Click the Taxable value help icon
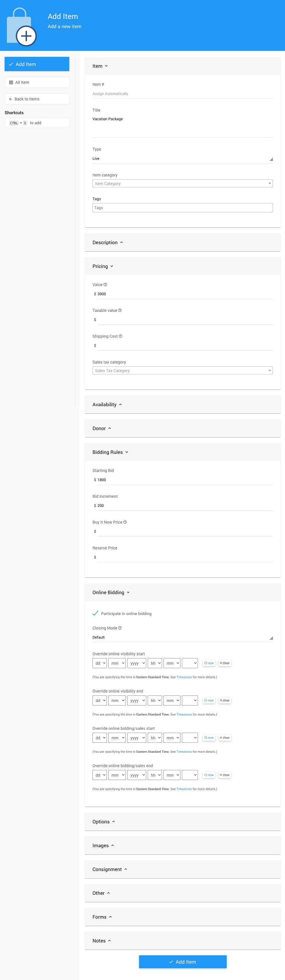The width and height of the screenshot is (285, 980). 120,310
